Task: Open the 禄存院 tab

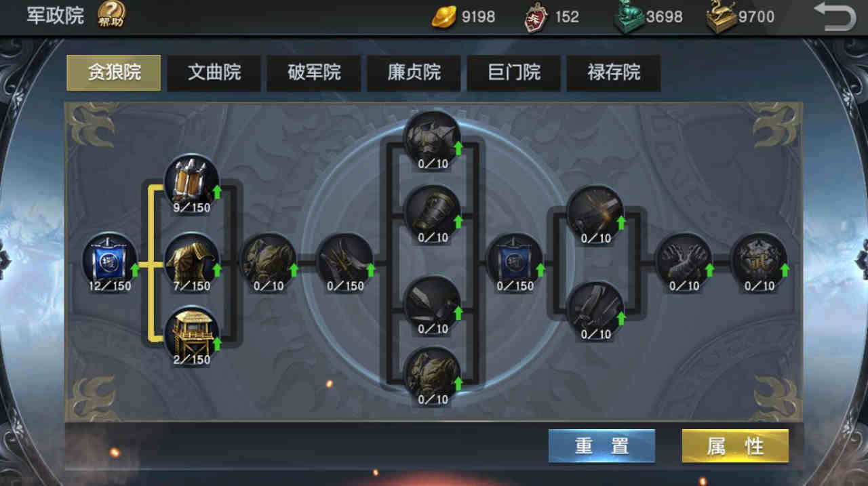Action: [x=614, y=73]
